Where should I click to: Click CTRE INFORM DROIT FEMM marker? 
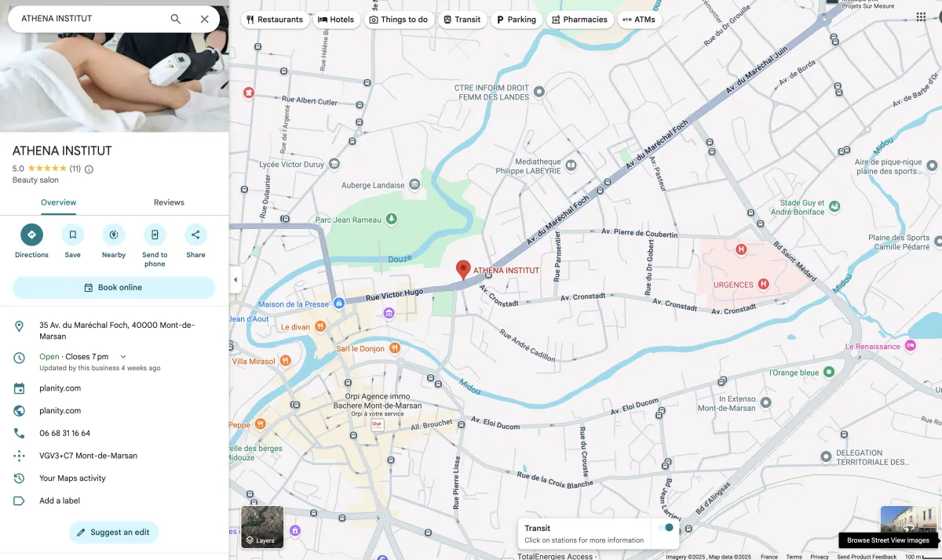(539, 92)
